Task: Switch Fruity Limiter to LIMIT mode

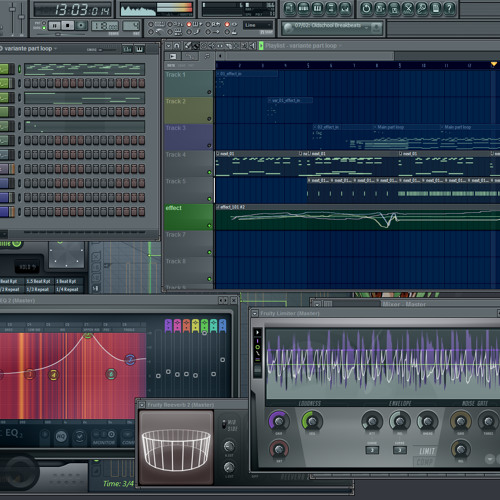Action: click(x=427, y=451)
